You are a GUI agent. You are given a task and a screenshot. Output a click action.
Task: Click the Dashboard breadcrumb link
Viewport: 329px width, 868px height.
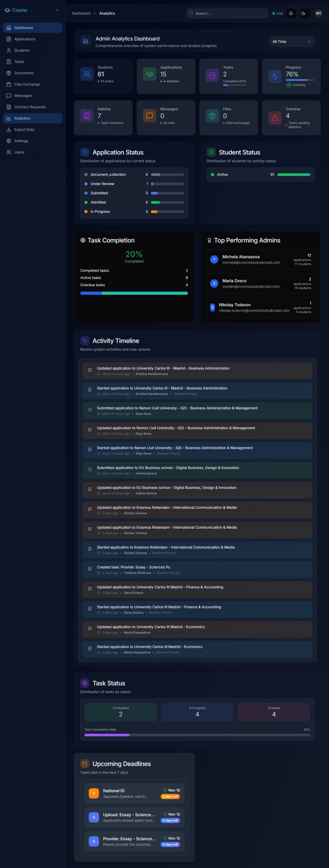click(x=81, y=13)
